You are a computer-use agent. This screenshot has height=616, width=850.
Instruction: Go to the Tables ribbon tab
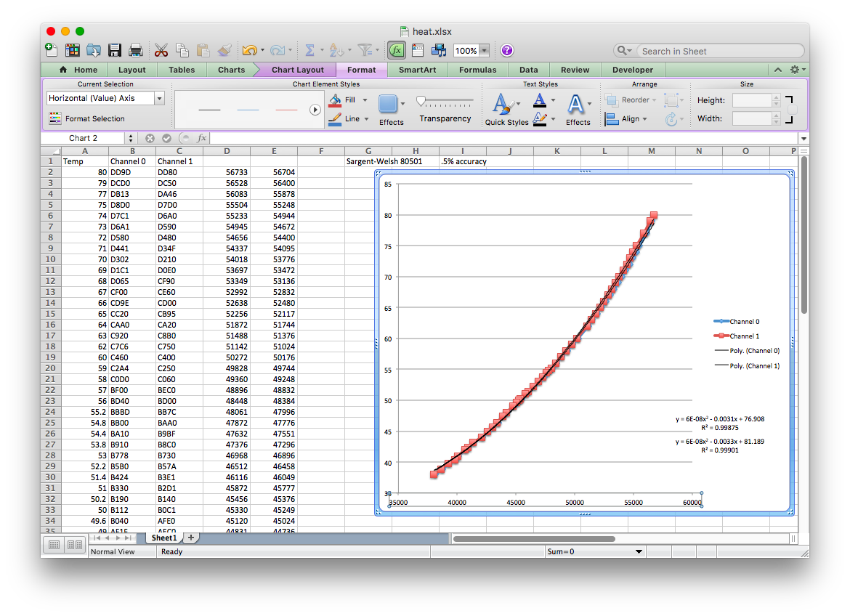point(182,70)
